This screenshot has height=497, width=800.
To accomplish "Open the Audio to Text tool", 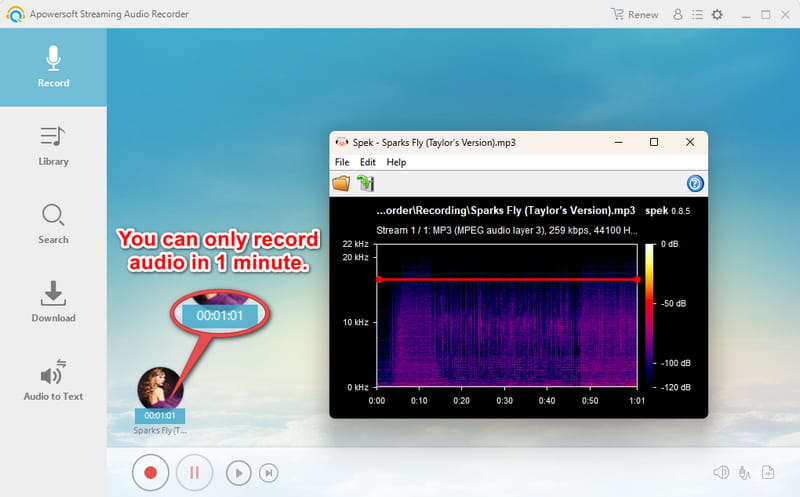I will click(x=53, y=380).
